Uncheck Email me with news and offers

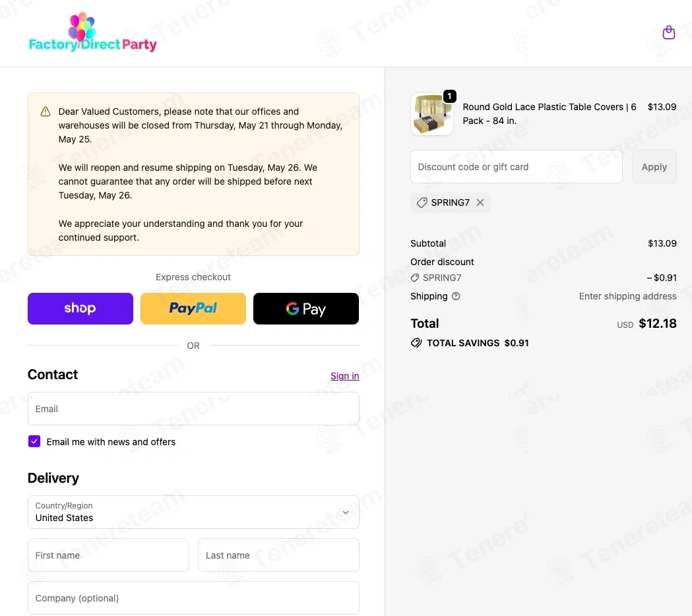34,441
